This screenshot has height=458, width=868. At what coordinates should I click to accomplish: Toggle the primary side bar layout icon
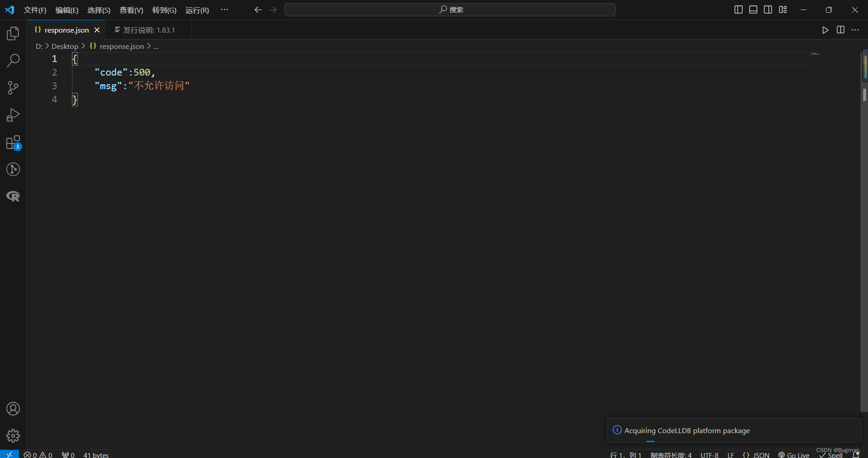pos(738,10)
